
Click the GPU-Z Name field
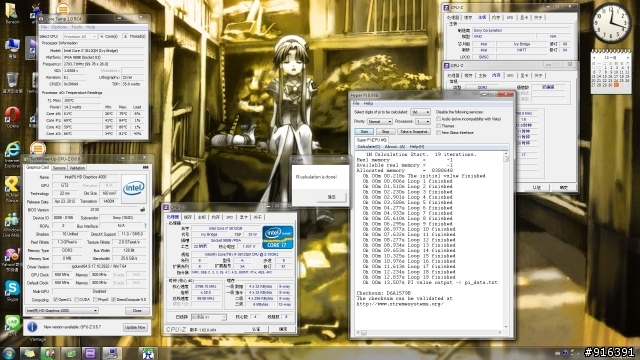coord(85,178)
